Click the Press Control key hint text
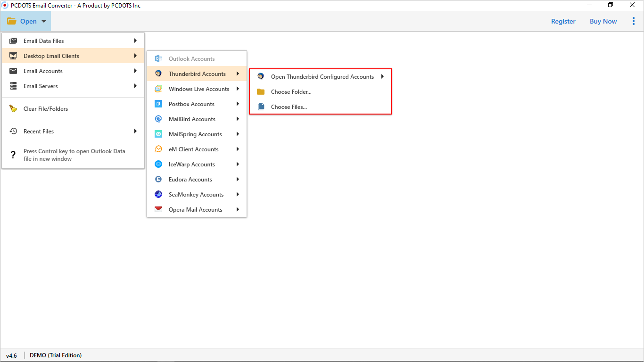Image resolution: width=644 pixels, height=362 pixels. click(74, 155)
